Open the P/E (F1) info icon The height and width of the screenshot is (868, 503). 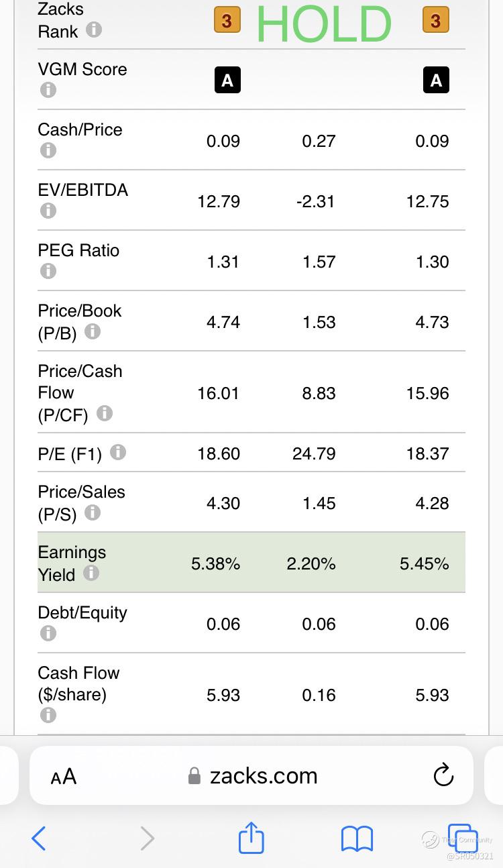[117, 453]
